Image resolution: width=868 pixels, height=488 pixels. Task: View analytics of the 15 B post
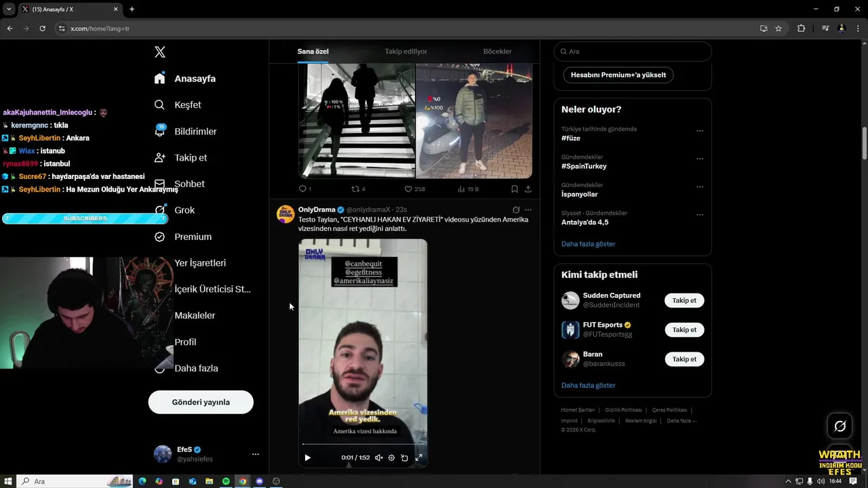click(468, 189)
